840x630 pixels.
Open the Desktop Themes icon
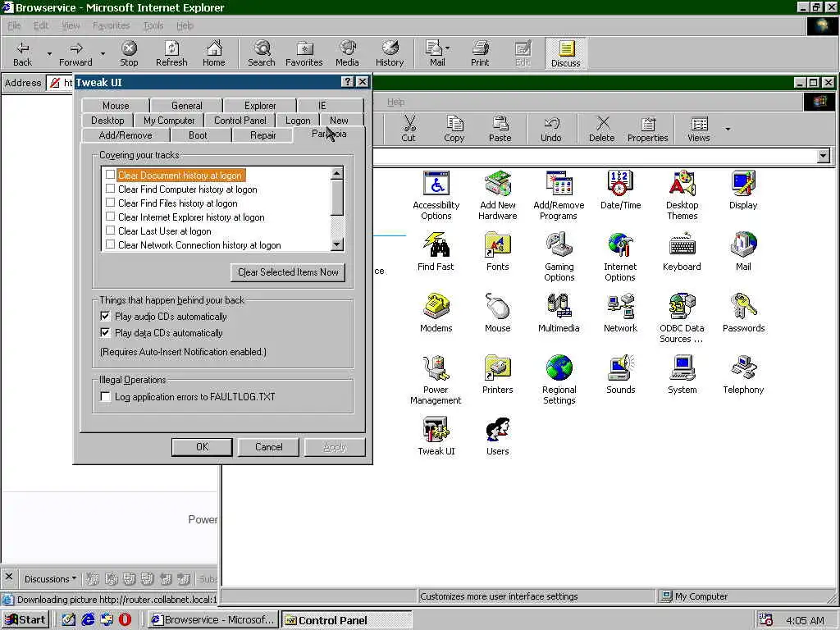682,195
